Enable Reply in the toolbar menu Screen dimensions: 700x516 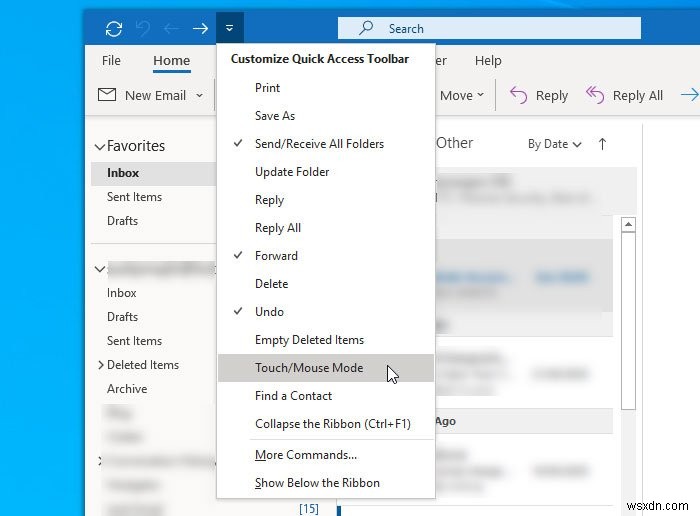click(x=326, y=200)
